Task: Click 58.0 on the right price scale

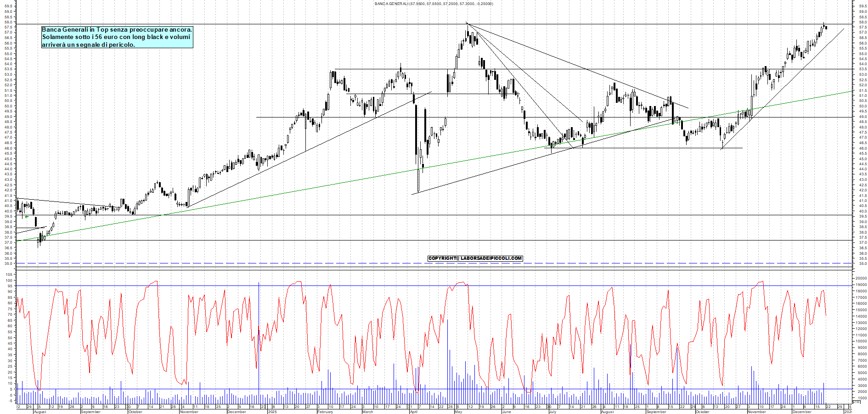Action: click(x=862, y=22)
